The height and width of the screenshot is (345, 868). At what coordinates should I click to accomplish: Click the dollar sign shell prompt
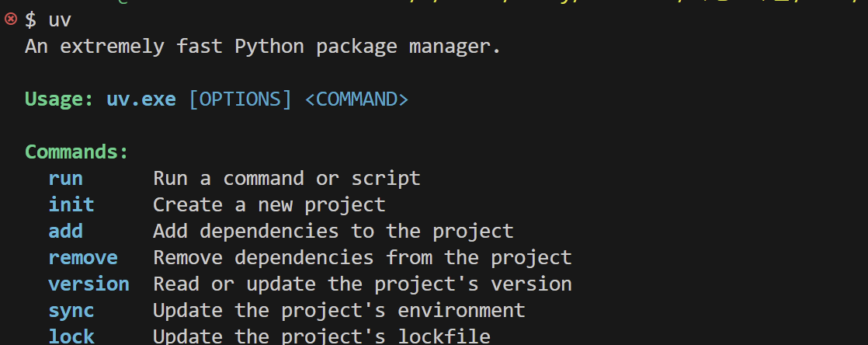(x=30, y=20)
